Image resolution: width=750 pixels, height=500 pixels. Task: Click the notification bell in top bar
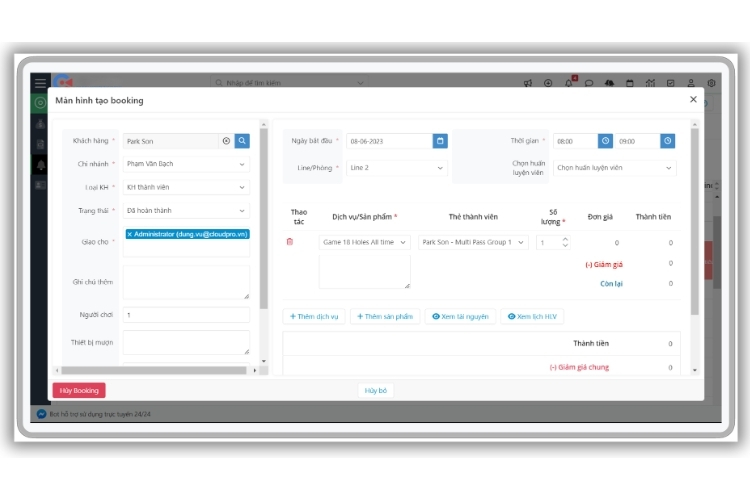pos(569,83)
